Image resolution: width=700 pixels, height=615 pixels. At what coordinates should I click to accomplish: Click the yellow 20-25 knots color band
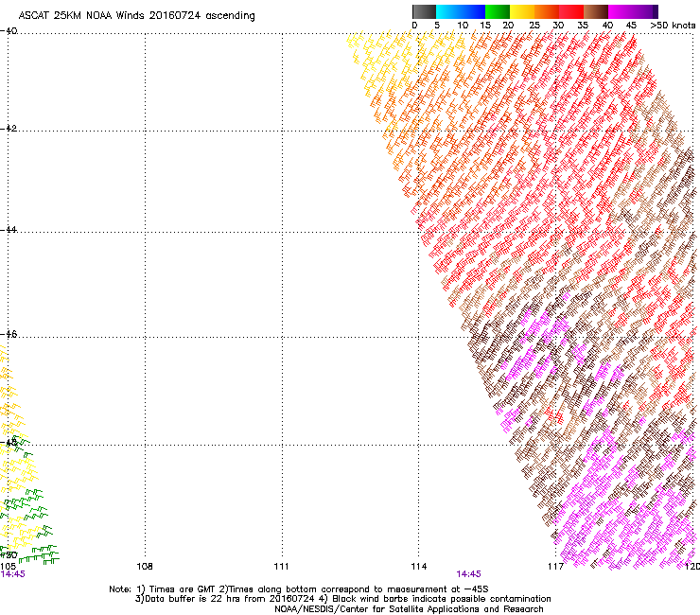pyautogui.click(x=522, y=11)
